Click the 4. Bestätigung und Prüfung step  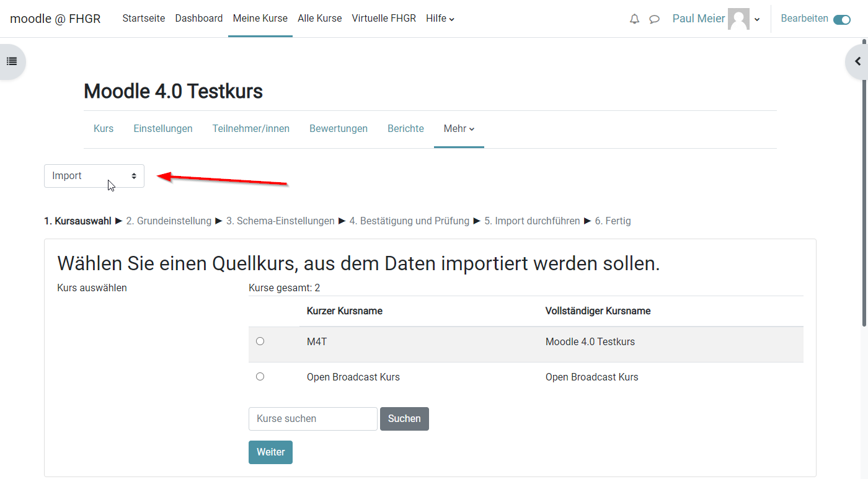pyautogui.click(x=409, y=221)
